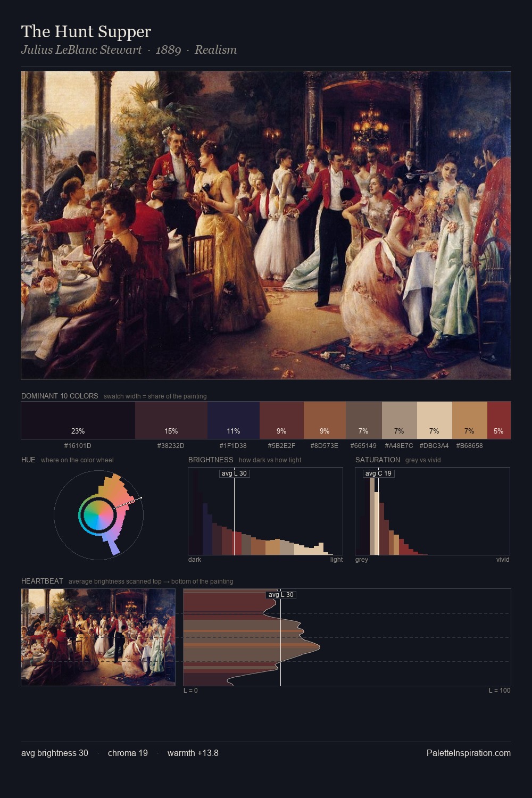Image resolution: width=532 pixels, height=798 pixels.
Task: Click hex code #38232D text
Action: 171,446
